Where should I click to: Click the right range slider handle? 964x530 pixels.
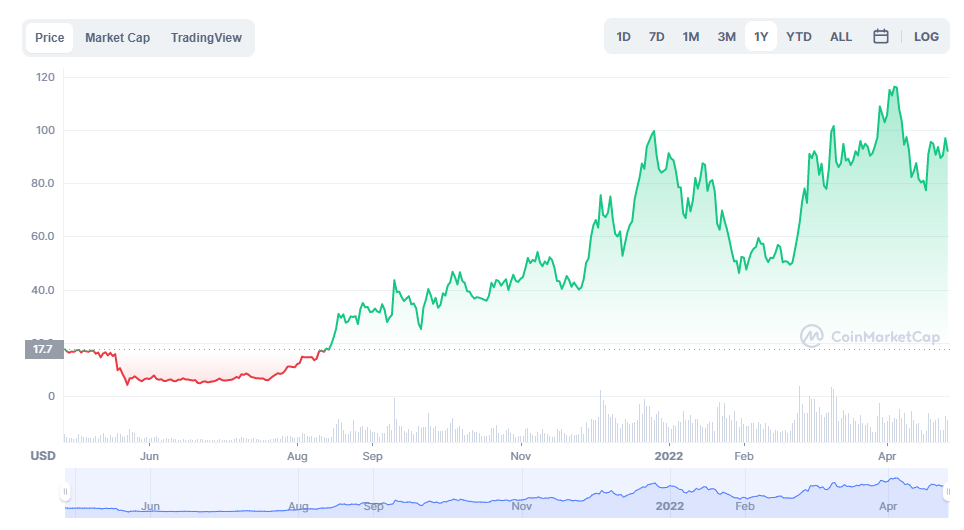pyautogui.click(x=948, y=492)
